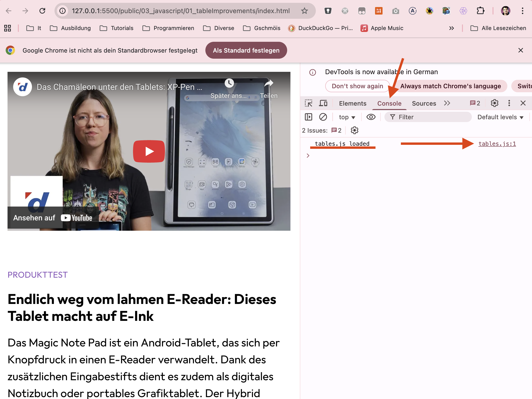The image size is (532, 399).
Task: Reload the page
Action: pos(42,11)
